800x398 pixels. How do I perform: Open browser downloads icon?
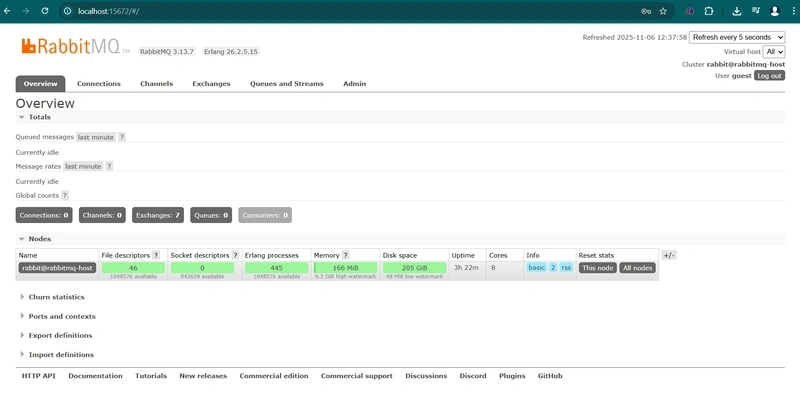(736, 11)
